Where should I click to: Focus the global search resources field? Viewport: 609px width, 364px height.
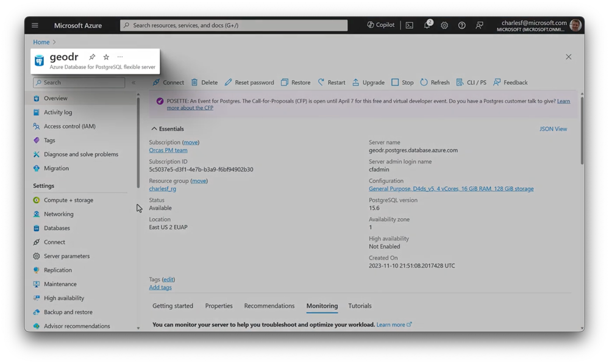pyautogui.click(x=234, y=25)
